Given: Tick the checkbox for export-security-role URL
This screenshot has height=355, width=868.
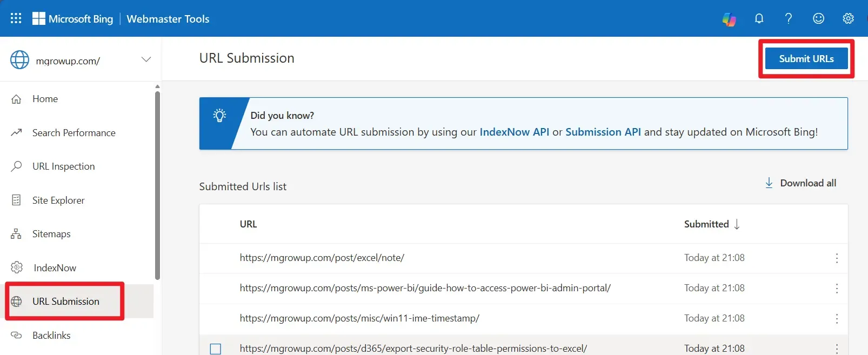Looking at the screenshot, I should coord(216,349).
